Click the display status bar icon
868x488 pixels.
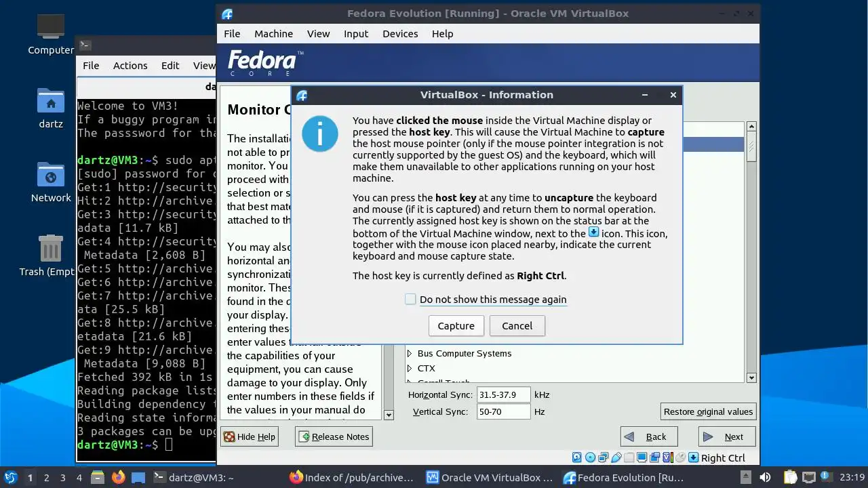pos(642,457)
